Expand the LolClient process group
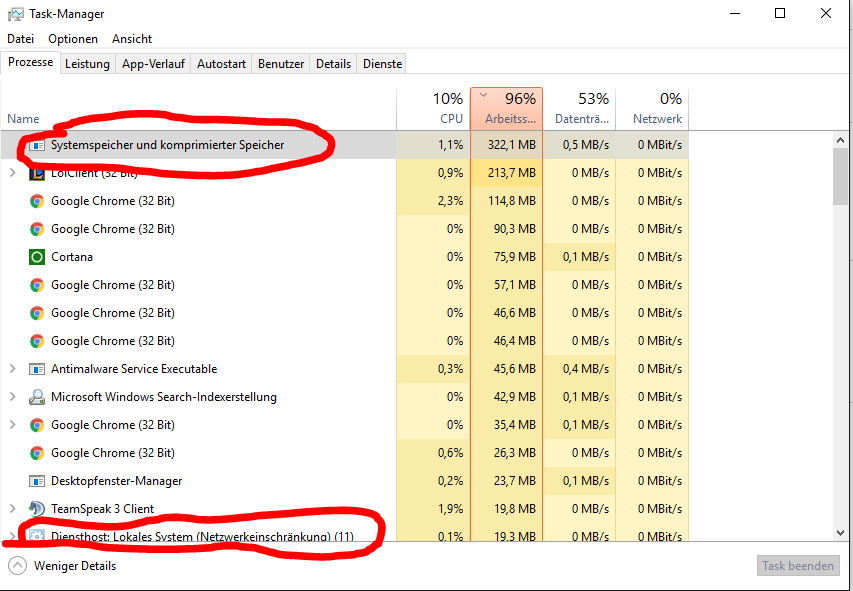853x591 pixels. [13, 173]
